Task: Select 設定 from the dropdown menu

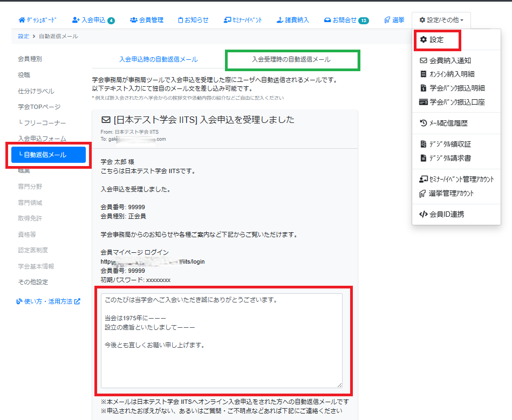Action: tap(436, 40)
